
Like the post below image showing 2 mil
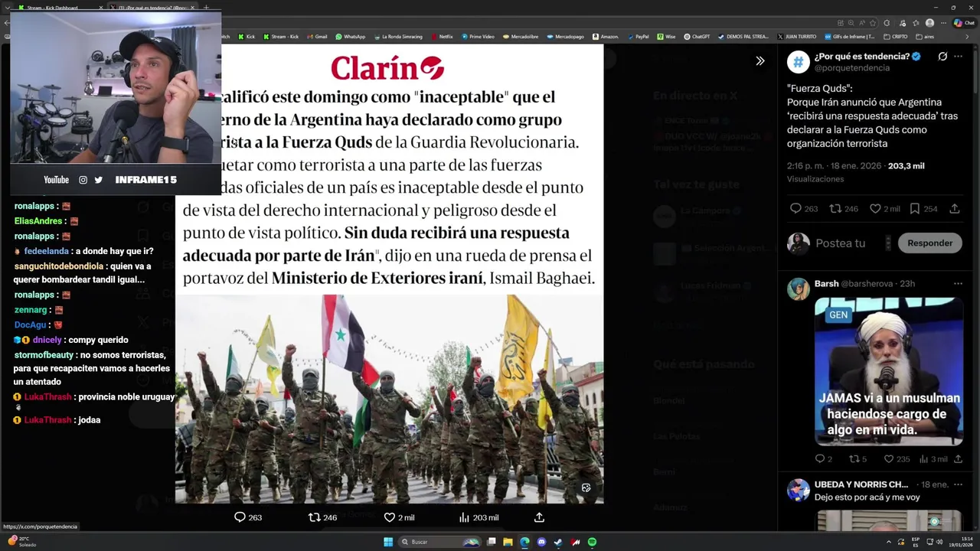[389, 517]
